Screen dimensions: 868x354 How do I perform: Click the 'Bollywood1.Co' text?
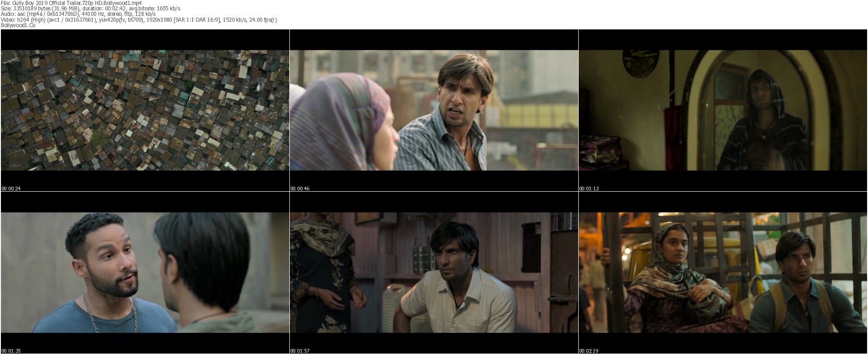18,25
